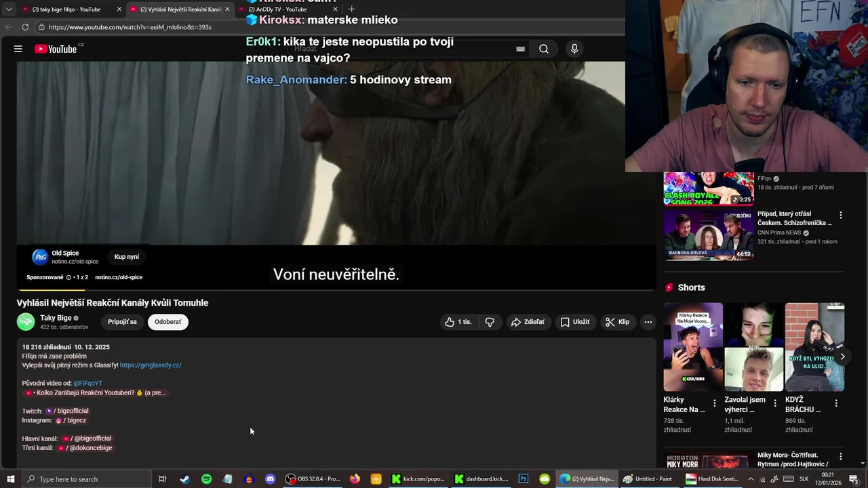Start voice search with microphone icon

574,49
